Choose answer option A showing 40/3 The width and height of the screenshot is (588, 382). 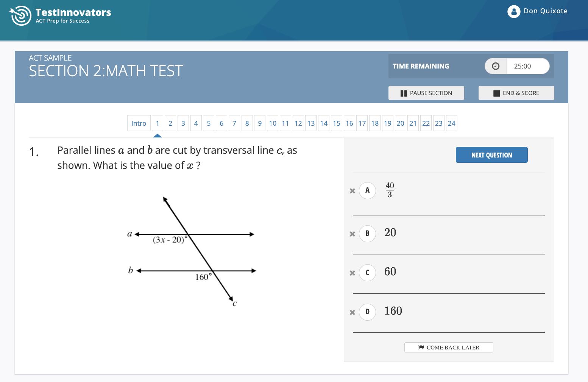[367, 190]
